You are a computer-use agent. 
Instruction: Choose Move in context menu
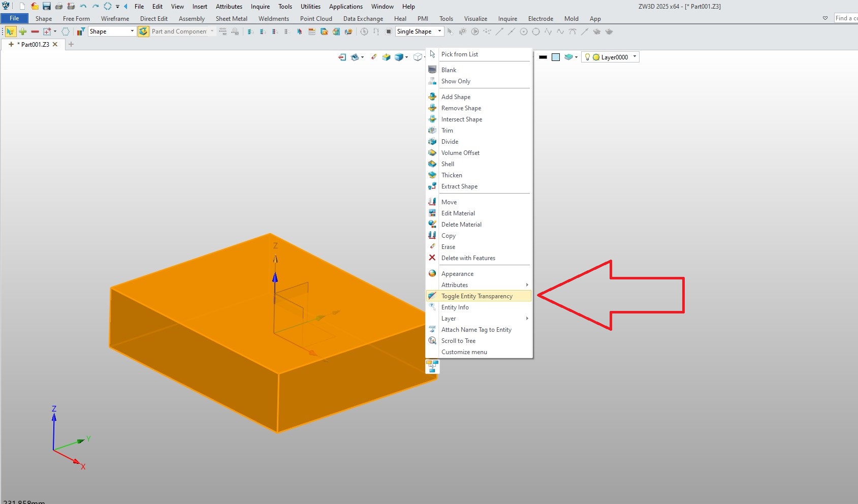coord(479,202)
